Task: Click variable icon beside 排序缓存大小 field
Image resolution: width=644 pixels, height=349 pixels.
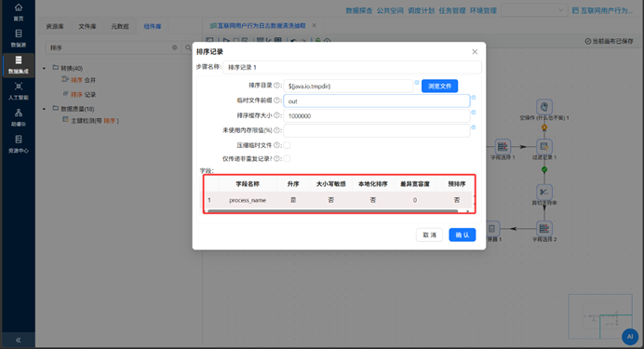Action: [474, 112]
